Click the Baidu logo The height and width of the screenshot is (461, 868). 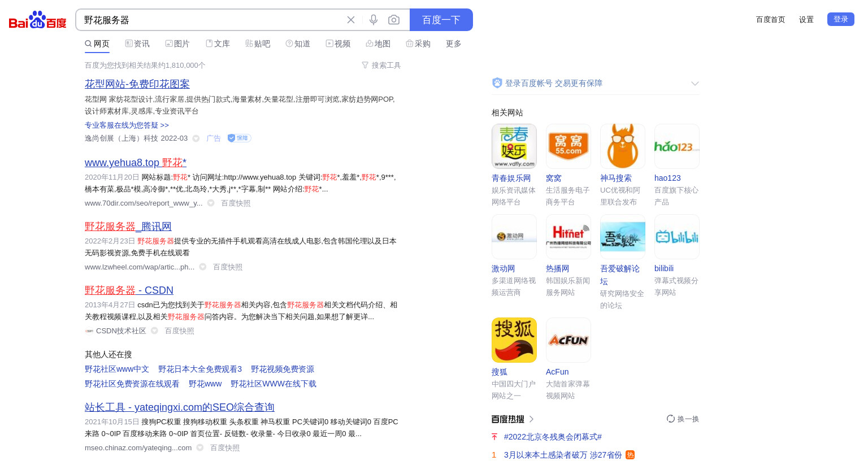click(x=38, y=20)
